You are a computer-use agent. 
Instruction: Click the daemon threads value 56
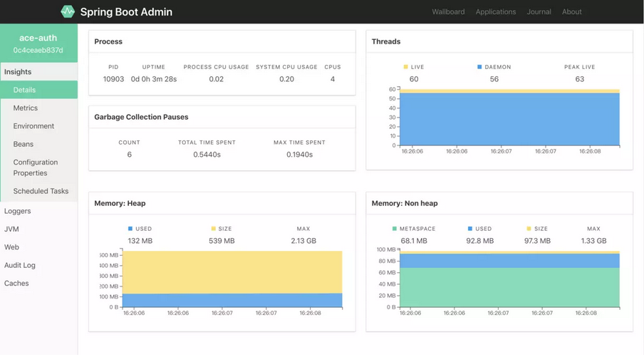[x=494, y=79]
